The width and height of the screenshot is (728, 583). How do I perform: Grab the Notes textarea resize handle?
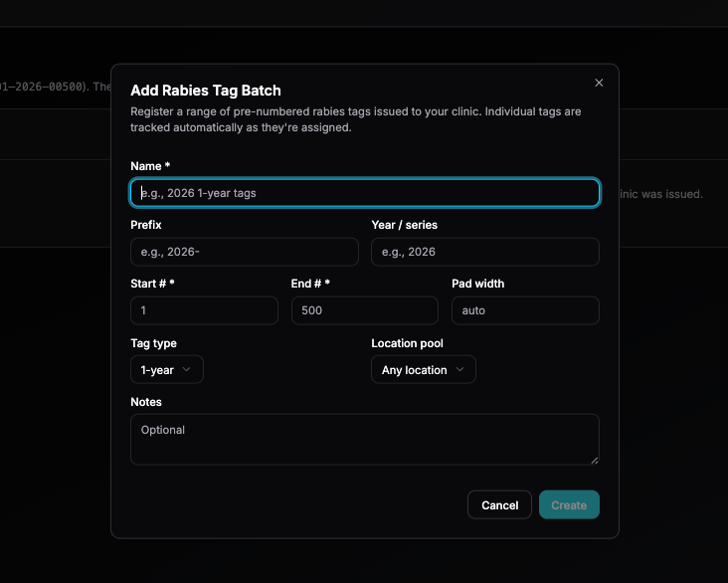point(595,461)
